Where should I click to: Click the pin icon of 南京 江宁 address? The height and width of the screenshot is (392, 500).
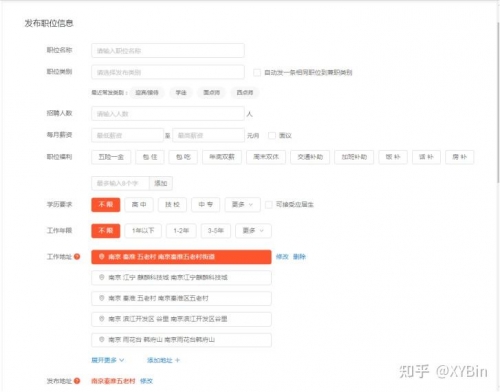(102, 277)
